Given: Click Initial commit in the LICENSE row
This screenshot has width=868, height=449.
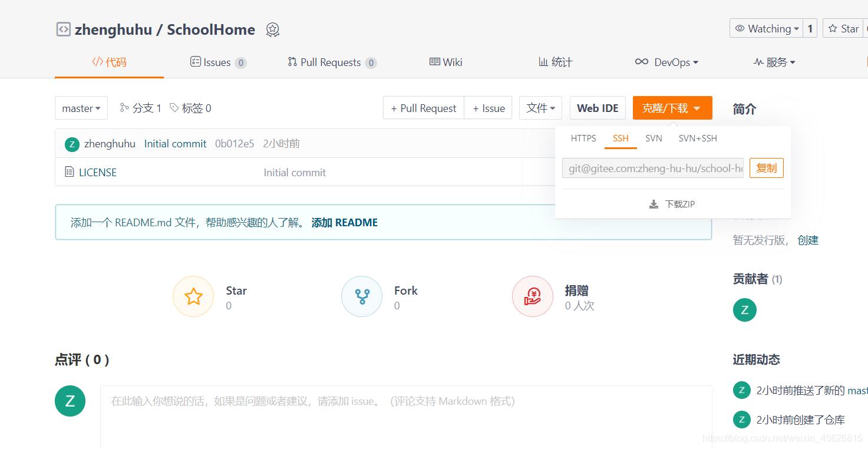Looking at the screenshot, I should tap(295, 173).
